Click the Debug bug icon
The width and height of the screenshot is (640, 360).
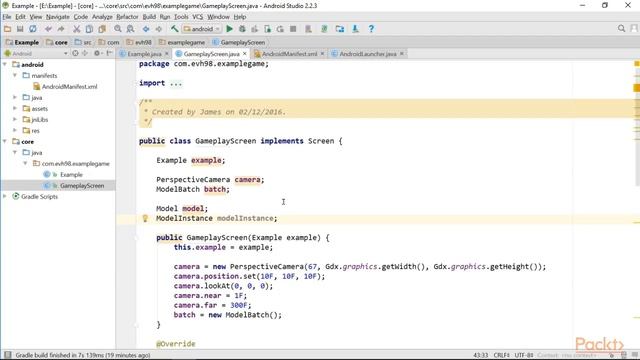point(242,29)
